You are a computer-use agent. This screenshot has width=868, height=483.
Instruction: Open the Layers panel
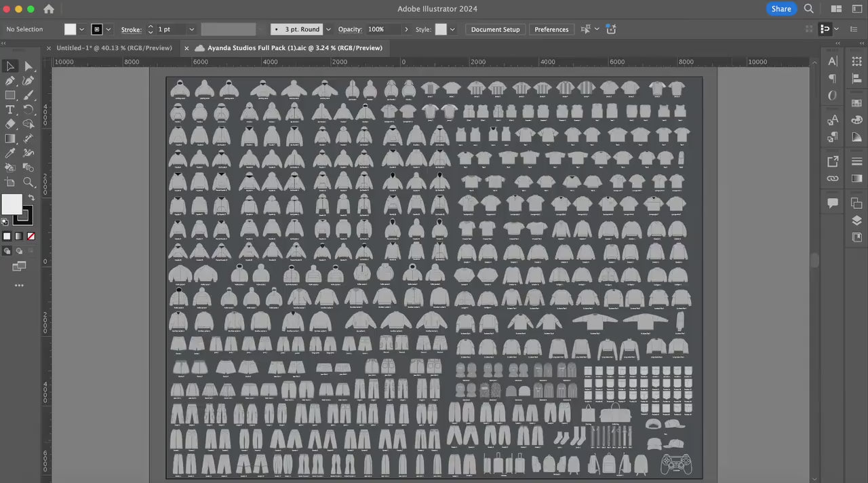[x=856, y=220]
